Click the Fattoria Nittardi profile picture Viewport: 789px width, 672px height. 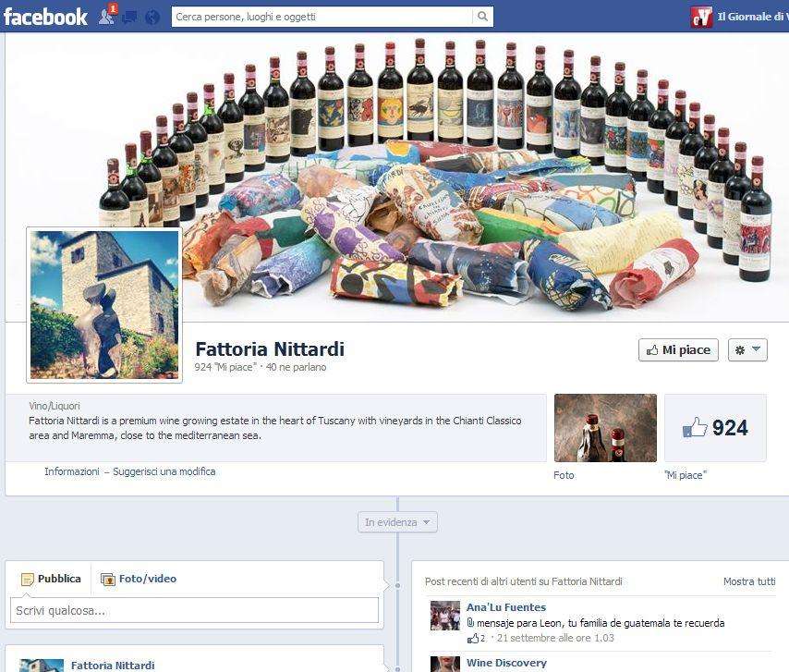(x=103, y=304)
